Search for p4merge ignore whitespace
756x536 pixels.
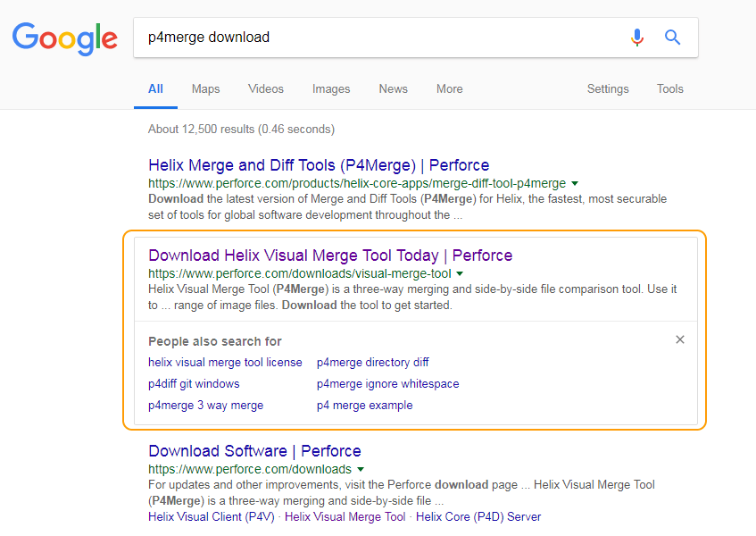click(387, 383)
